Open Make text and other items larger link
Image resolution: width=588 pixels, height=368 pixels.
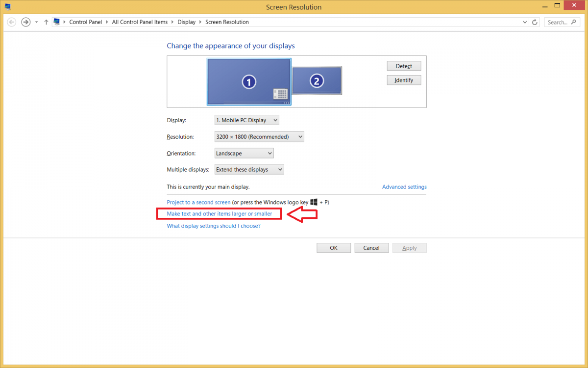tap(219, 214)
